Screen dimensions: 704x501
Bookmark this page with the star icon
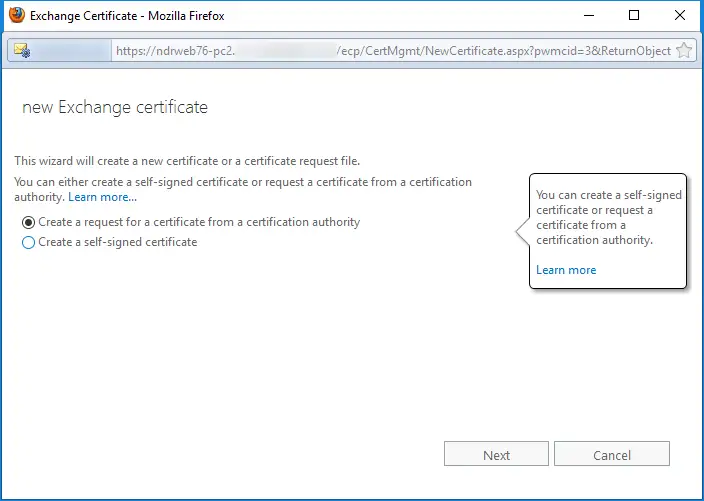pyautogui.click(x=683, y=50)
